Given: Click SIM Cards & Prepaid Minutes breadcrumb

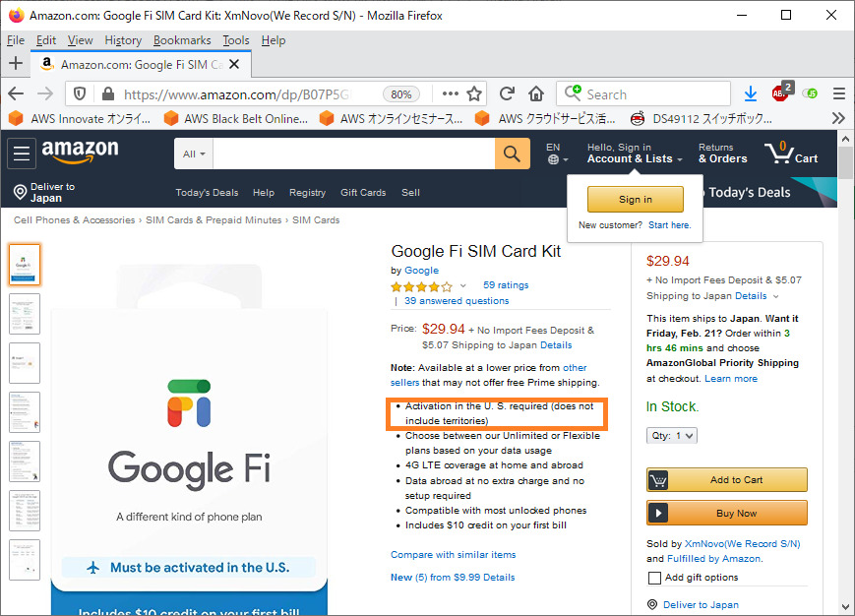Looking at the screenshot, I should coord(214,220).
